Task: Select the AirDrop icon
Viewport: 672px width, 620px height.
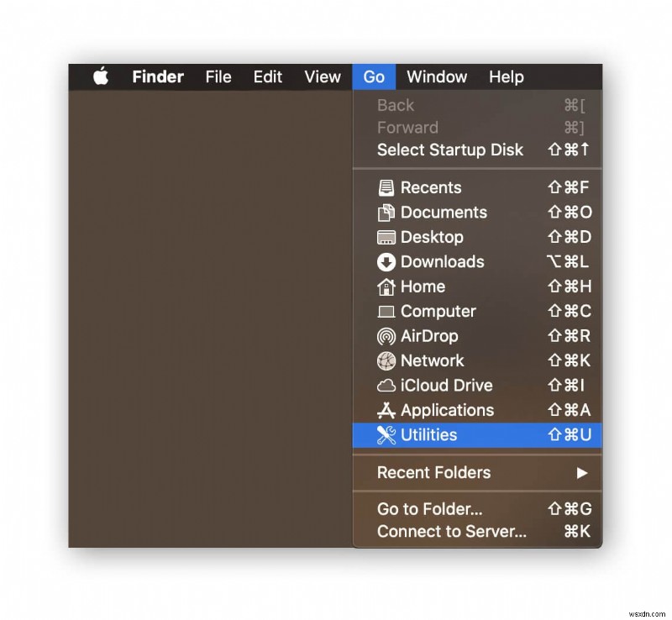Action: click(x=386, y=336)
